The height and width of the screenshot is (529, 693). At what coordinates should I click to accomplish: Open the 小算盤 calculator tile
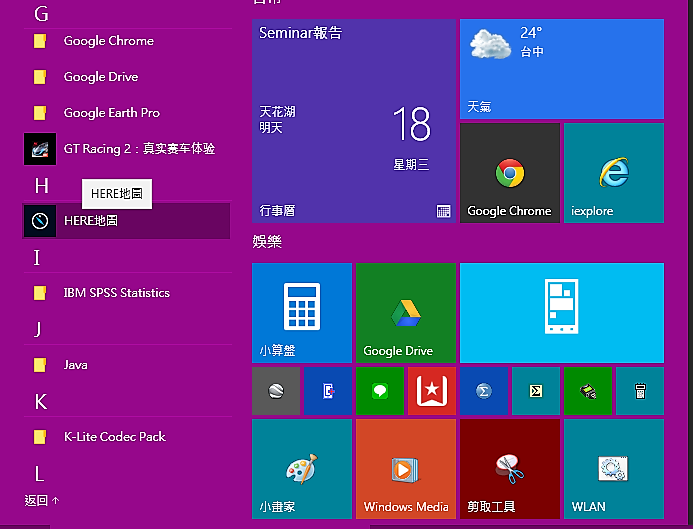302,313
